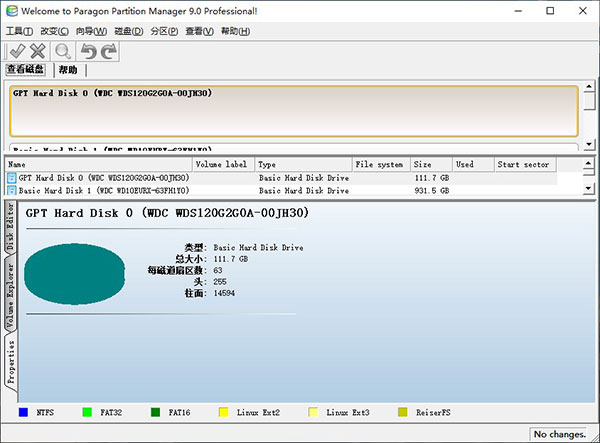Click the Redo arrow icon

[108, 51]
